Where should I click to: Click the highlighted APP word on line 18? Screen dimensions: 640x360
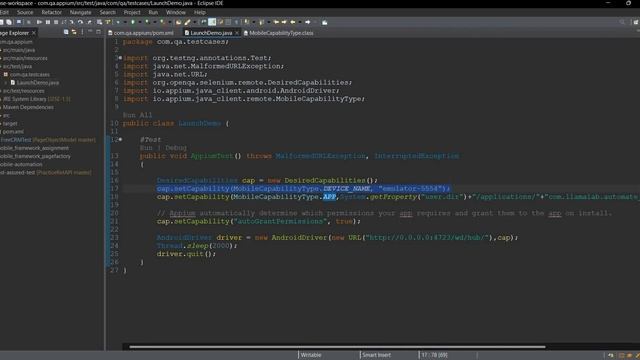point(329,197)
